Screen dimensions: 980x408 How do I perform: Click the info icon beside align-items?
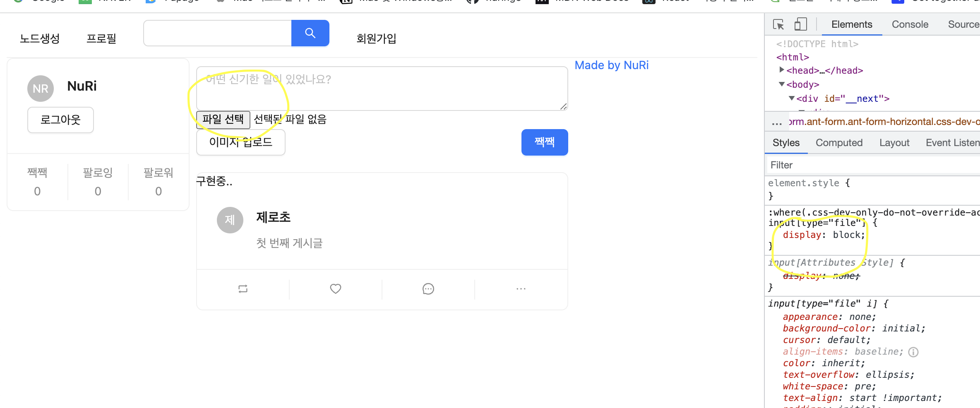coord(913,352)
